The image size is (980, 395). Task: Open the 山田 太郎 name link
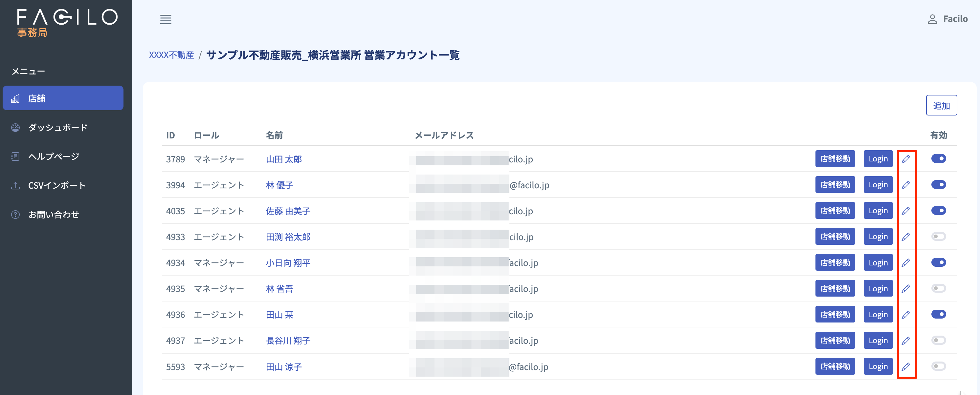pos(283,159)
